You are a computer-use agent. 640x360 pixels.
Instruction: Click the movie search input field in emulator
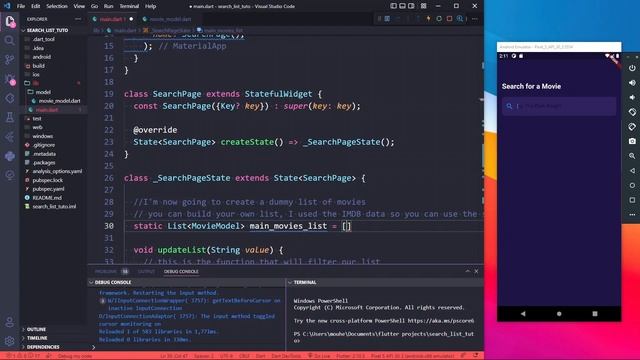click(x=559, y=106)
